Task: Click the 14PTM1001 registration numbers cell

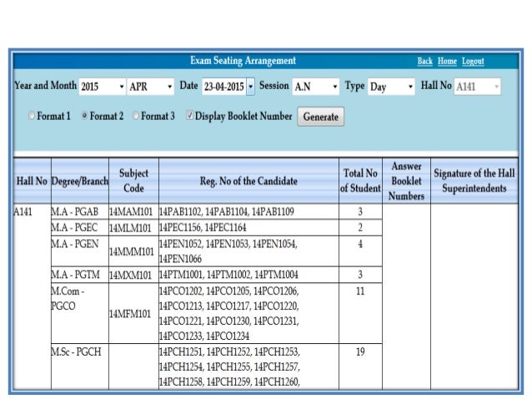Action: point(248,275)
